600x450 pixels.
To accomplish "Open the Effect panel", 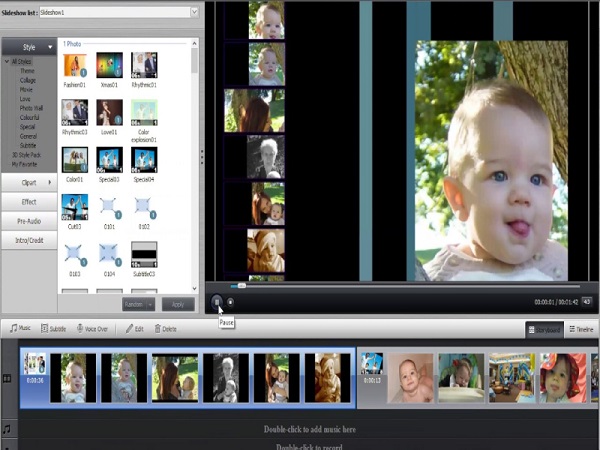I will (x=29, y=202).
